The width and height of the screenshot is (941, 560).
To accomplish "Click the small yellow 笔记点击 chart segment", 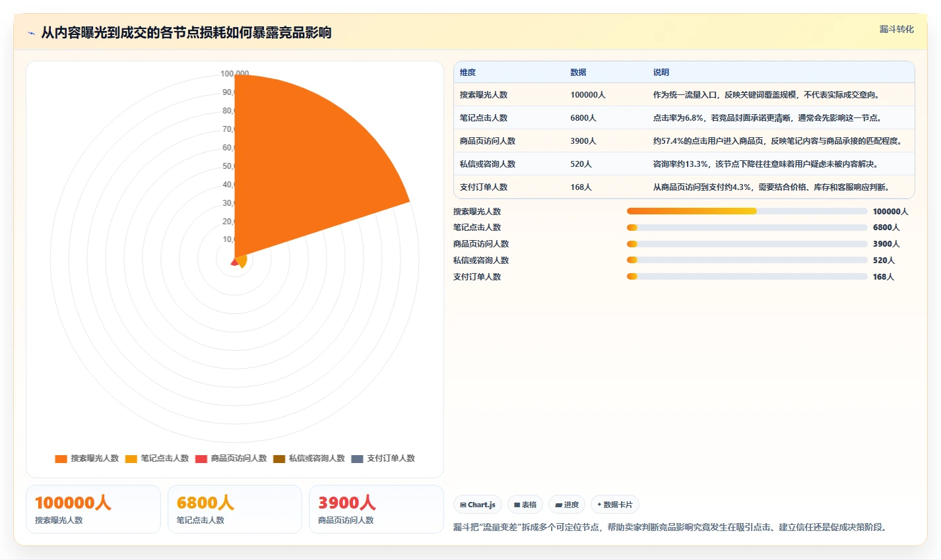I will (242, 261).
